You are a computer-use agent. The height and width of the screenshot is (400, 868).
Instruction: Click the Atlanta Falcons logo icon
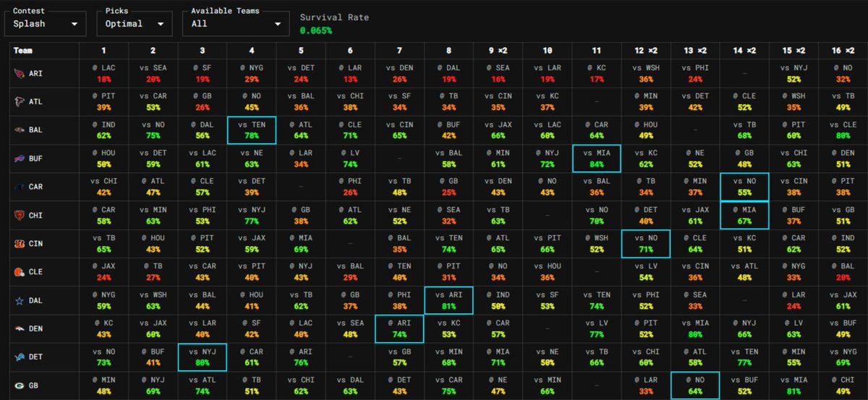coord(19,102)
